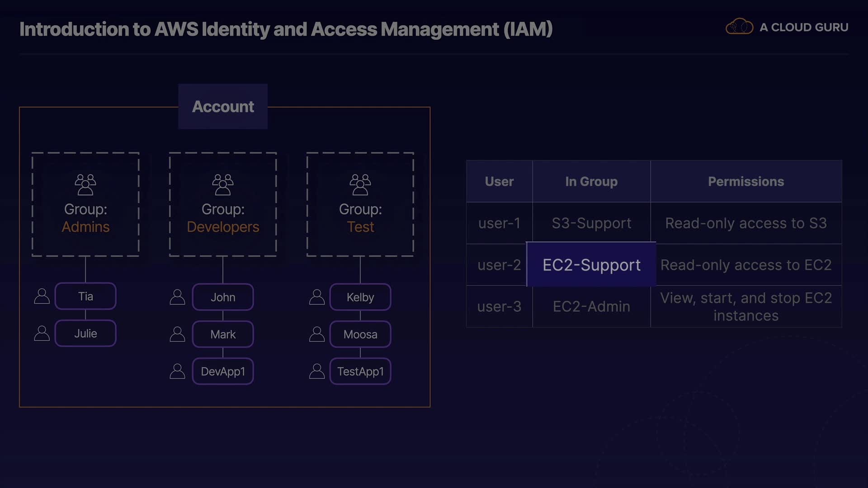Click the Developers group people icon
Image resolution: width=868 pixels, height=488 pixels.
(223, 184)
